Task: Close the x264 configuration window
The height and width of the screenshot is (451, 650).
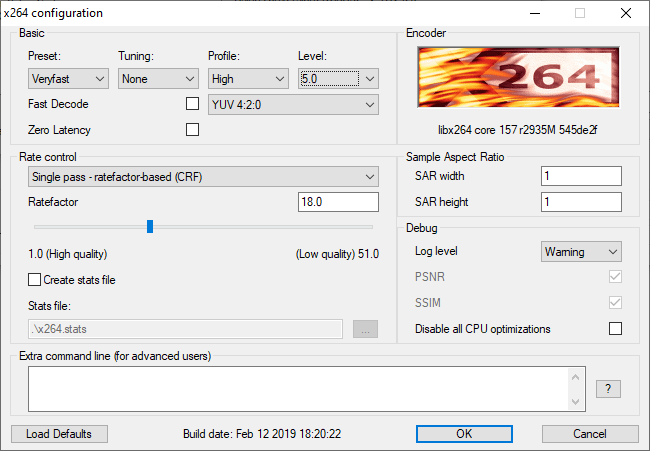Action: click(x=626, y=13)
